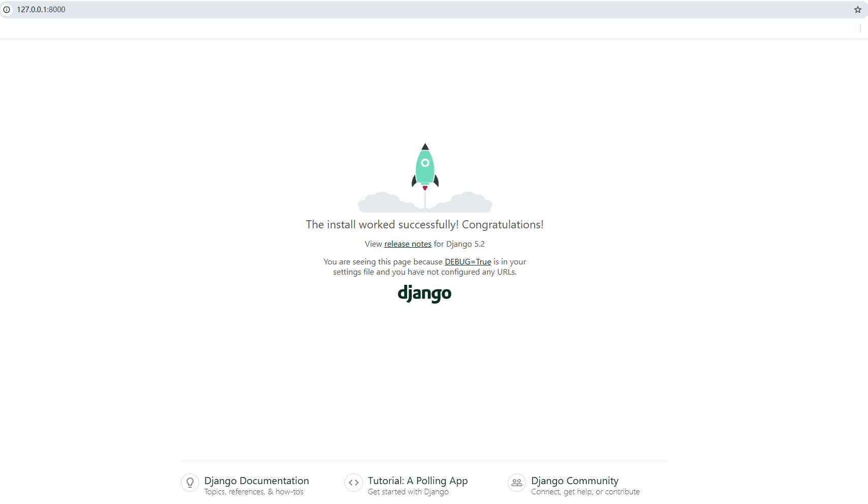The height and width of the screenshot is (504, 868).
Task: Open Tutorial: A Polling App link
Action: [x=418, y=481]
